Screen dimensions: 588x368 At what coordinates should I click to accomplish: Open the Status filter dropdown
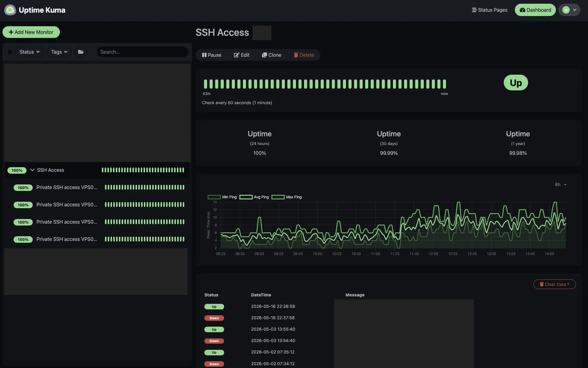coord(29,52)
